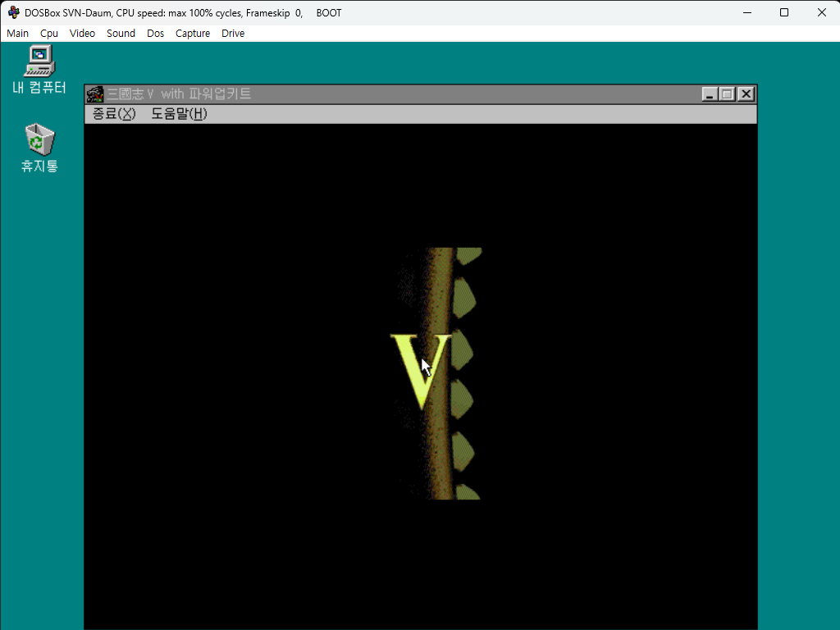Screen dimensions: 840x630
Task: Minimize the 三國志 V game window
Action: [x=710, y=94]
